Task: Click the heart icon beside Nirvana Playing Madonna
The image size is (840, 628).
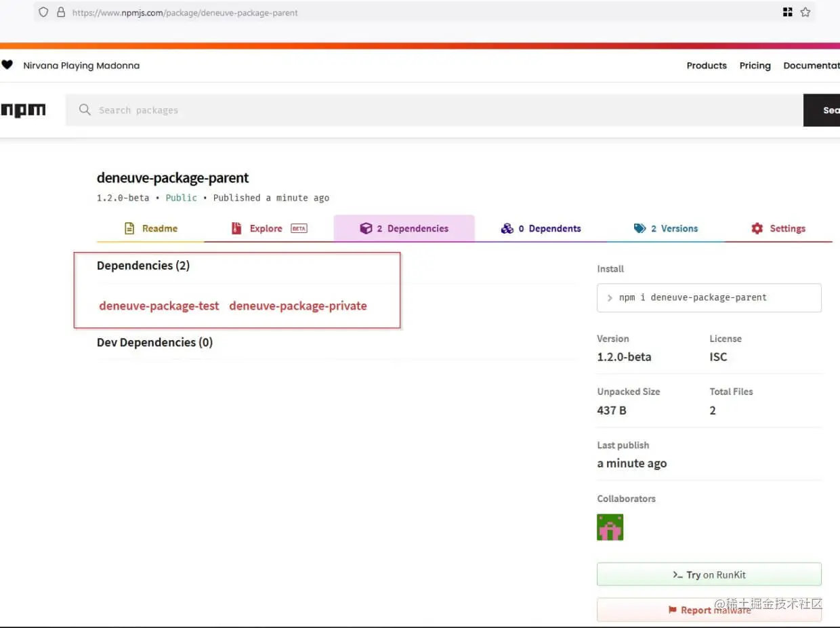Action: [x=7, y=64]
